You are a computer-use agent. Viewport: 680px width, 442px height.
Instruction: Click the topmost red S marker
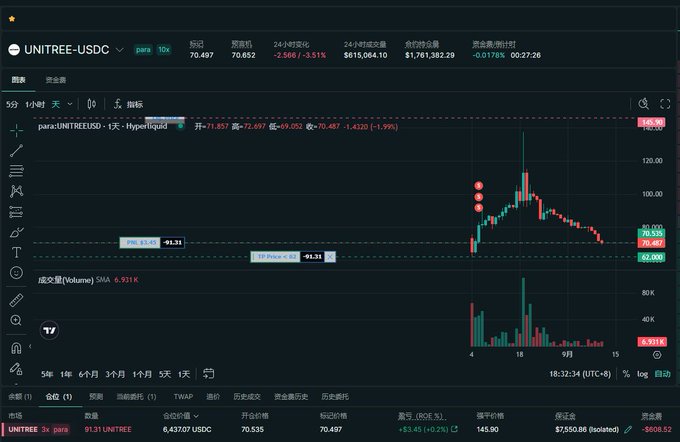[478, 186]
